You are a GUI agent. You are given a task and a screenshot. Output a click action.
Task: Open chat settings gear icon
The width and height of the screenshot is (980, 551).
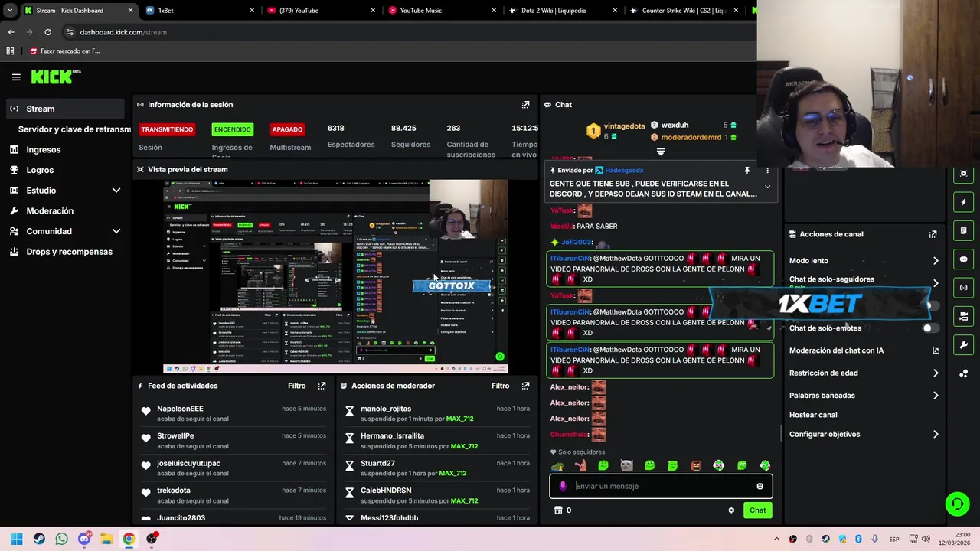[731, 510]
